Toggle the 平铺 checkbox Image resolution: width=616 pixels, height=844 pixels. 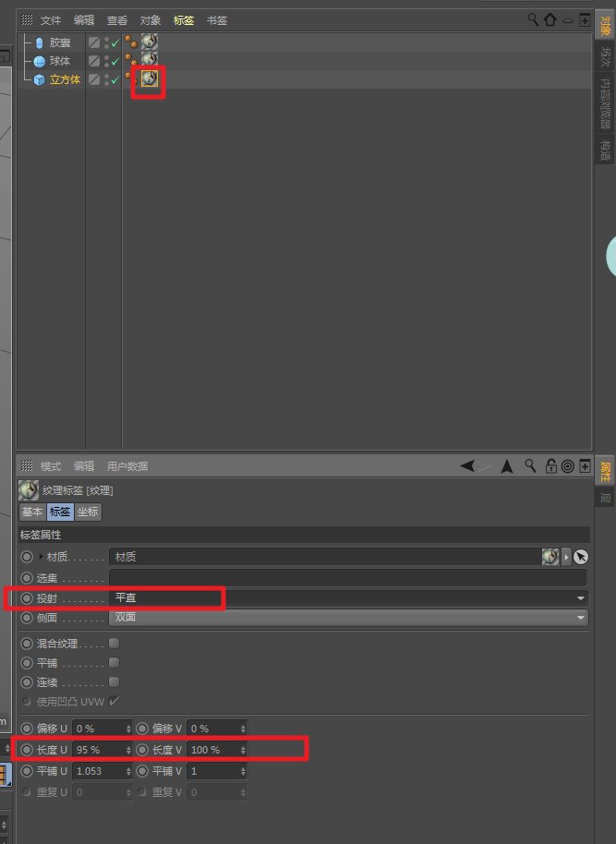114,663
